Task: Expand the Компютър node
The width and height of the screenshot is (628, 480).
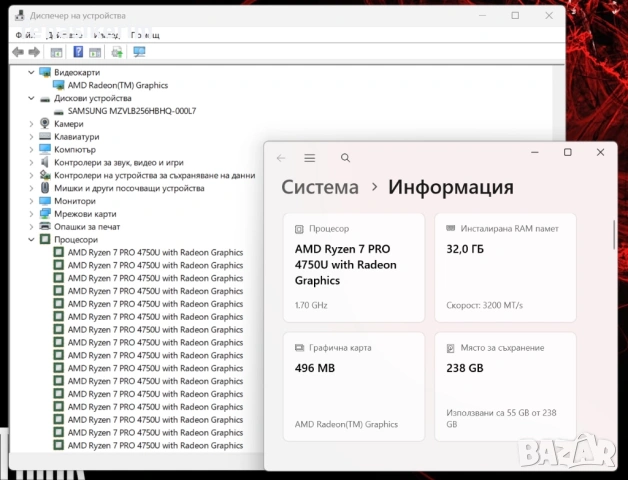Action: pos(31,149)
